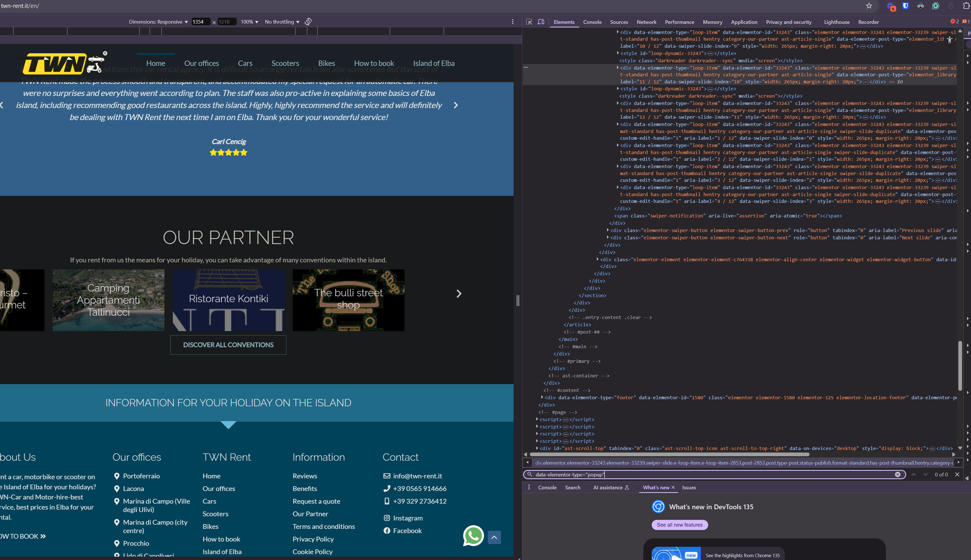Bookmark page with the star icon
Screen dimensions: 971x560
[x=869, y=6]
